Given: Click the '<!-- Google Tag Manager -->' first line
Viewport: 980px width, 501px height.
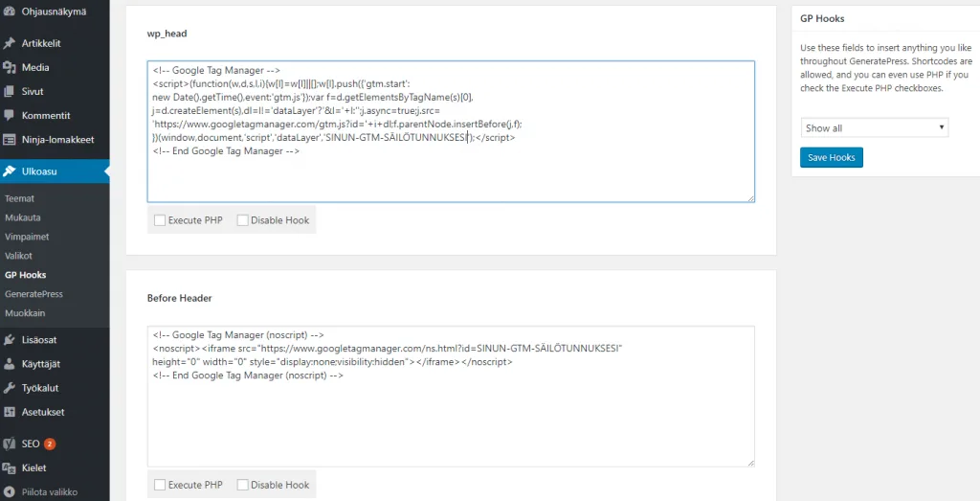Looking at the screenshot, I should (x=216, y=71).
